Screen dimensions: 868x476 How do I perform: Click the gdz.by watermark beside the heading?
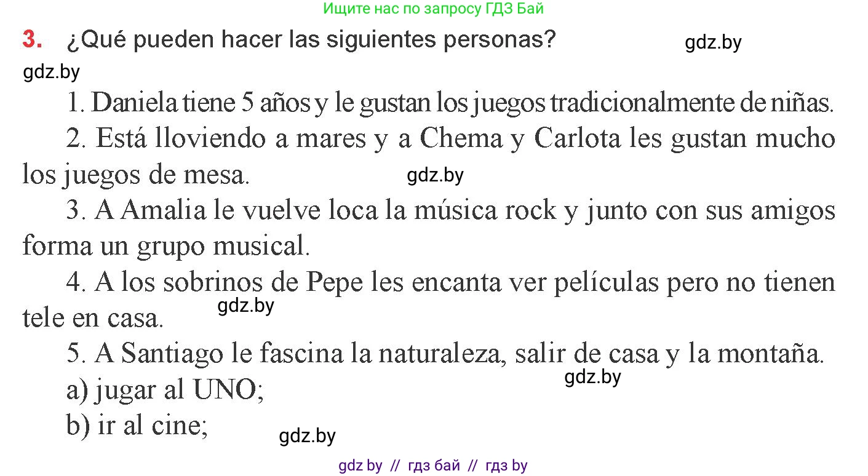point(714,43)
